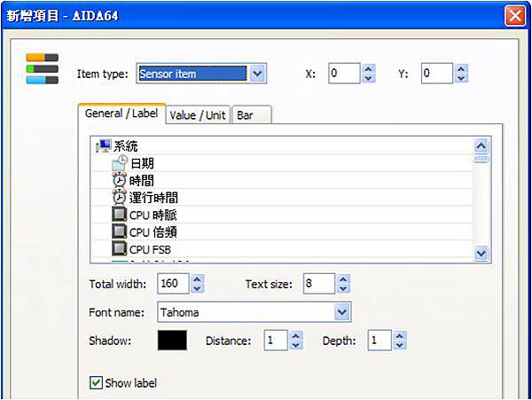532x400 pixels.
Task: Decrease the Y value with down arrow
Action: [461, 78]
